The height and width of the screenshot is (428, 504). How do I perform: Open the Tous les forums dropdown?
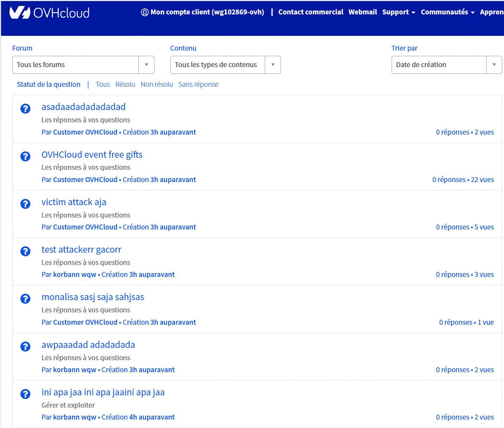(83, 65)
